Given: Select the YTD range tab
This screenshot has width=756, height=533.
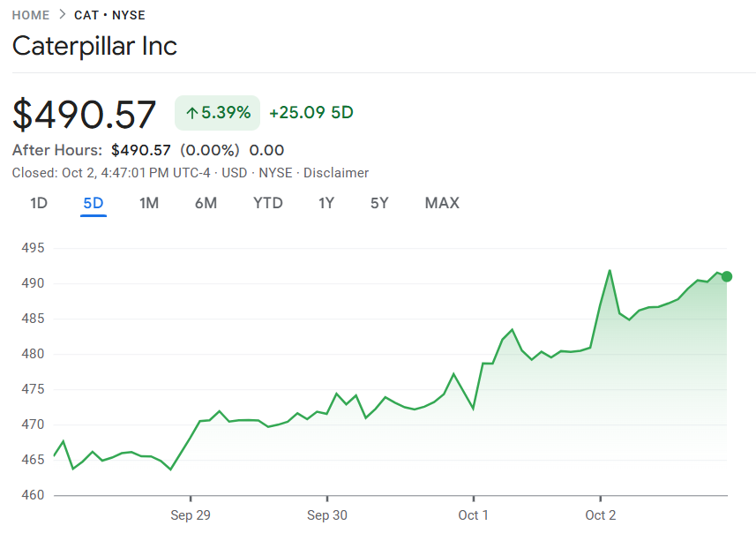Looking at the screenshot, I should (268, 203).
